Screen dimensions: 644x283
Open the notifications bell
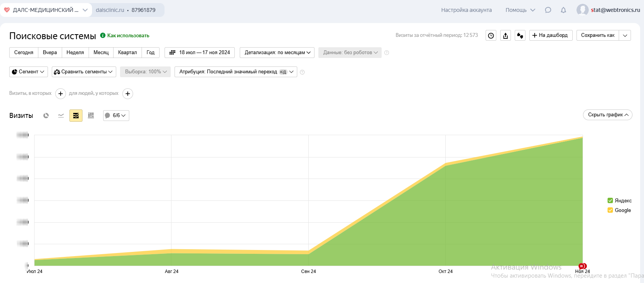[563, 10]
